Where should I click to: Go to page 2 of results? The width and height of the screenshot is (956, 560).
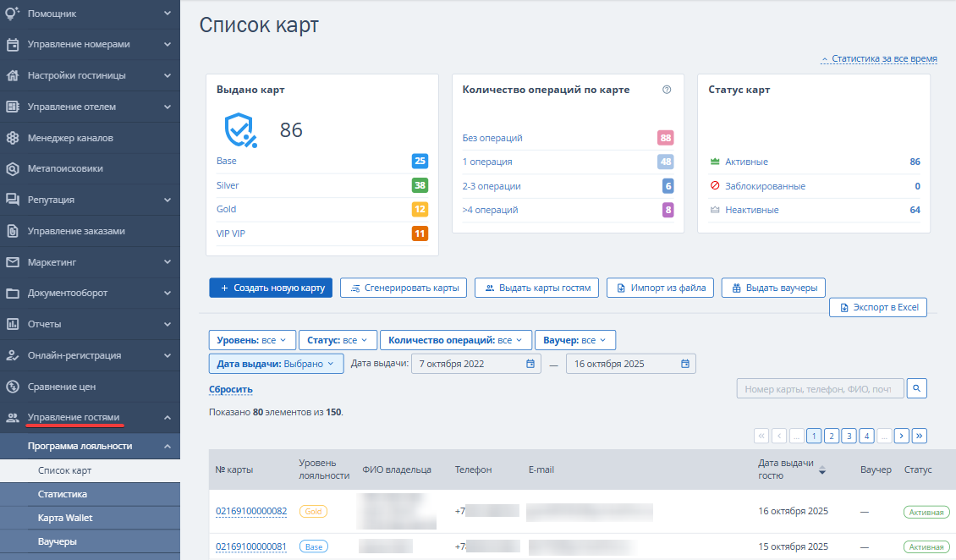coord(832,436)
